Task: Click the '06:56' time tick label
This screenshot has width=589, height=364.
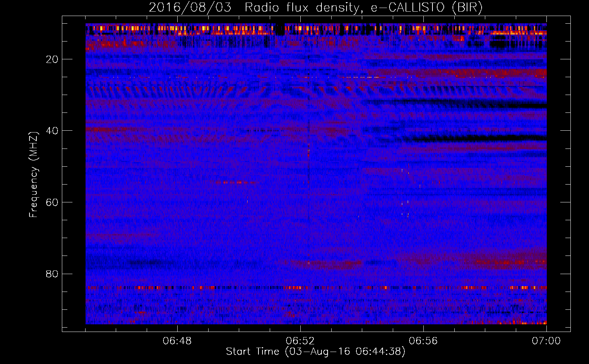Action: coord(423,341)
